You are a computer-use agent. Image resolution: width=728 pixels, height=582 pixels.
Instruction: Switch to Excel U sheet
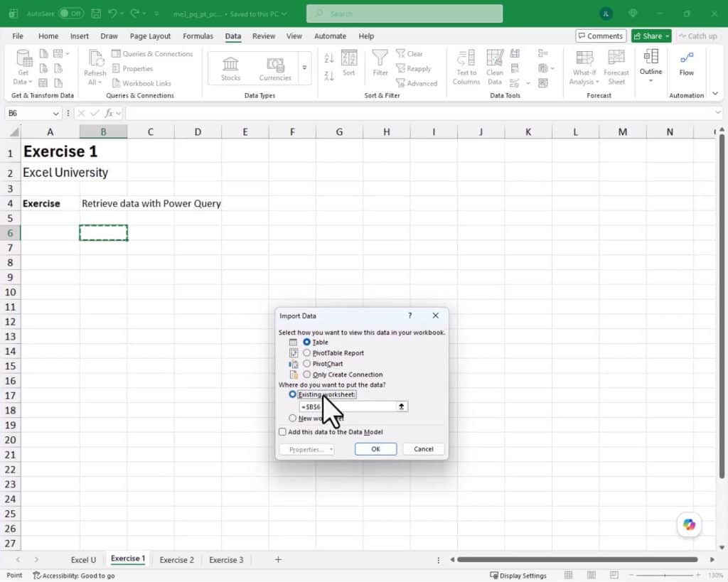tap(84, 560)
